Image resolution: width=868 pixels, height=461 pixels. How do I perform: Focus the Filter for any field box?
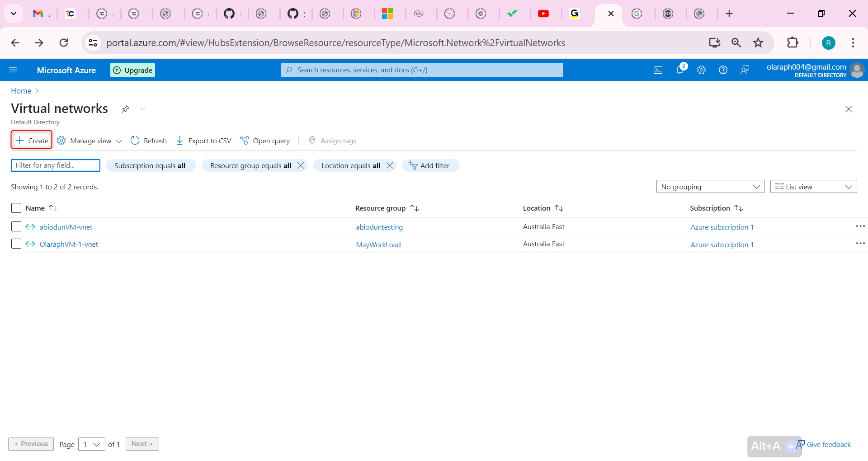click(56, 165)
